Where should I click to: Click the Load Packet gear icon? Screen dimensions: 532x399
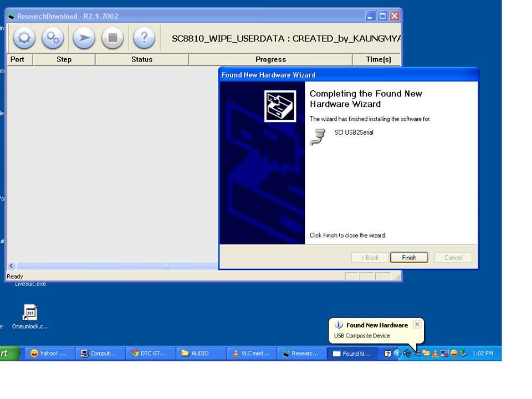click(x=24, y=38)
